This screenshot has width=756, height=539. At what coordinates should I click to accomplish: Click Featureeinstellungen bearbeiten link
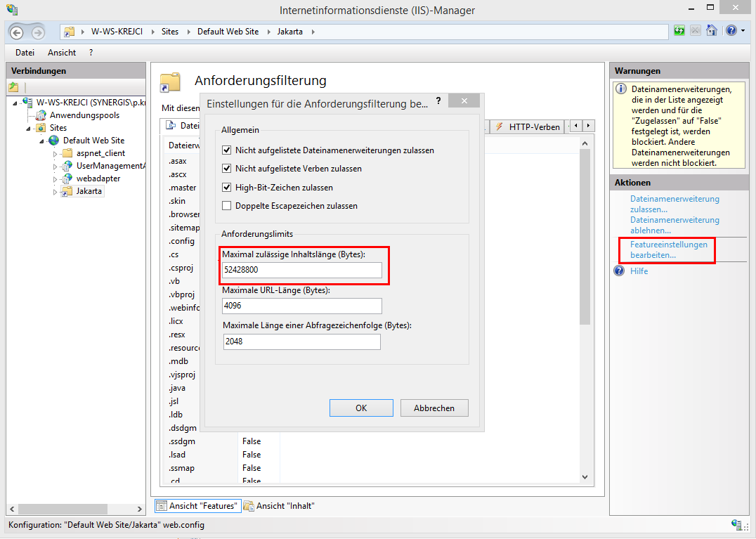(669, 249)
